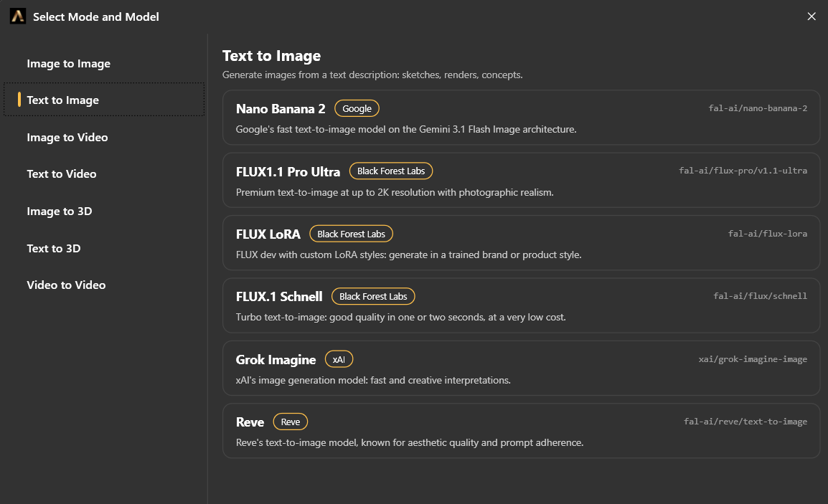This screenshot has height=504, width=828.
Task: Click Black Forest Labs badge on FLUX.1 Schnell
Action: 373,297
